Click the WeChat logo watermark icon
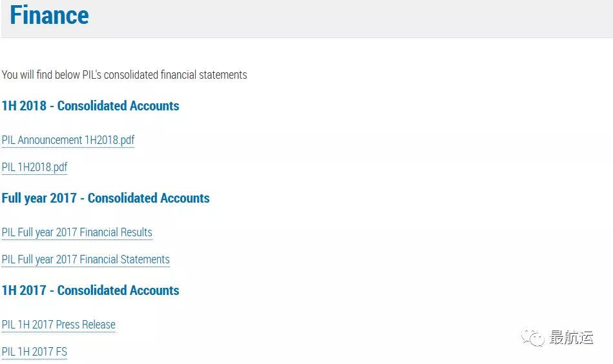 point(532,338)
